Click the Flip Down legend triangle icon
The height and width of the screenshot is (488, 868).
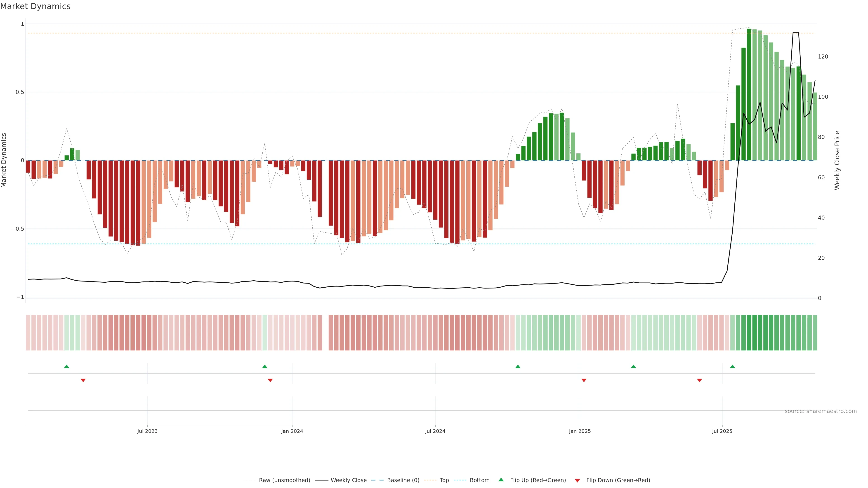pyautogui.click(x=577, y=481)
